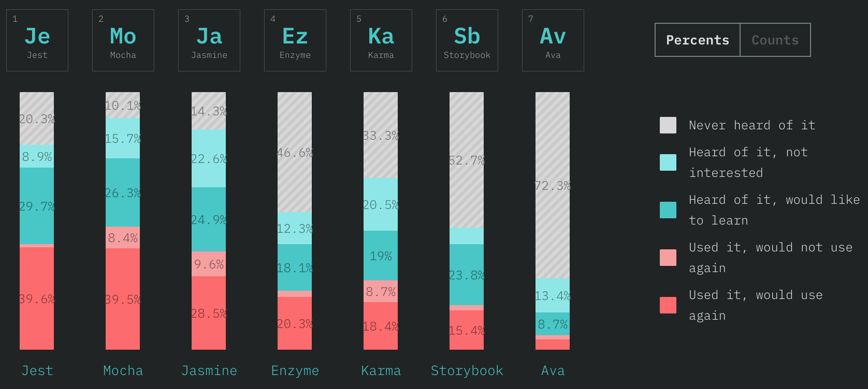Click the would like to learn legend swatch
Viewport: 868px width, 389px height.
point(668,210)
